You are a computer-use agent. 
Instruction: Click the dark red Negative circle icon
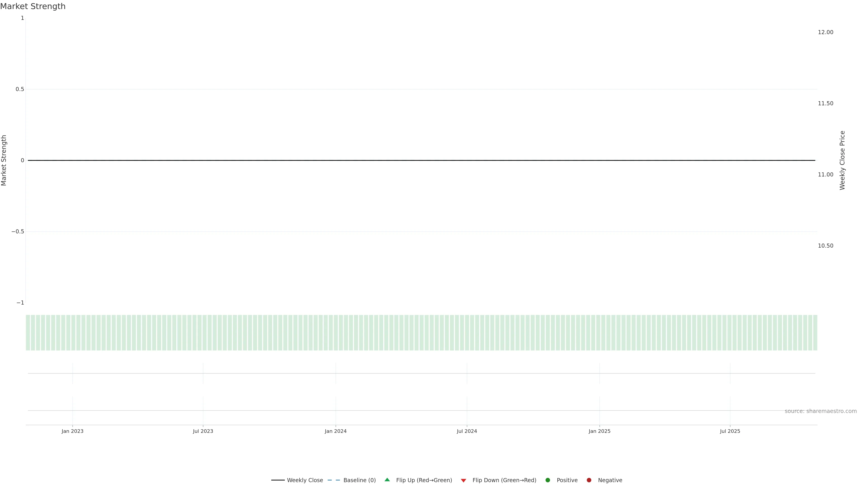(x=589, y=480)
